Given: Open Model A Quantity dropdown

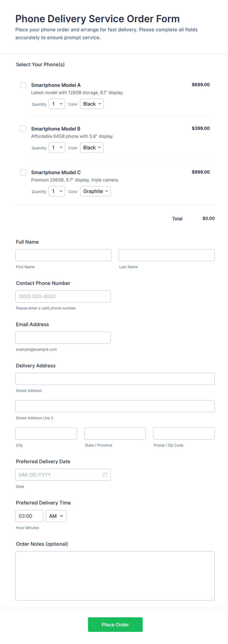Looking at the screenshot, I should point(57,104).
